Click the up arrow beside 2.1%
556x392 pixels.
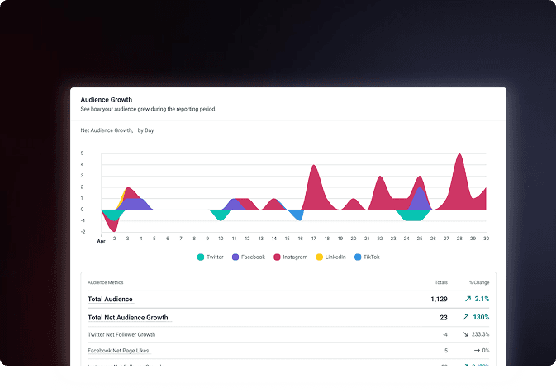pos(468,299)
